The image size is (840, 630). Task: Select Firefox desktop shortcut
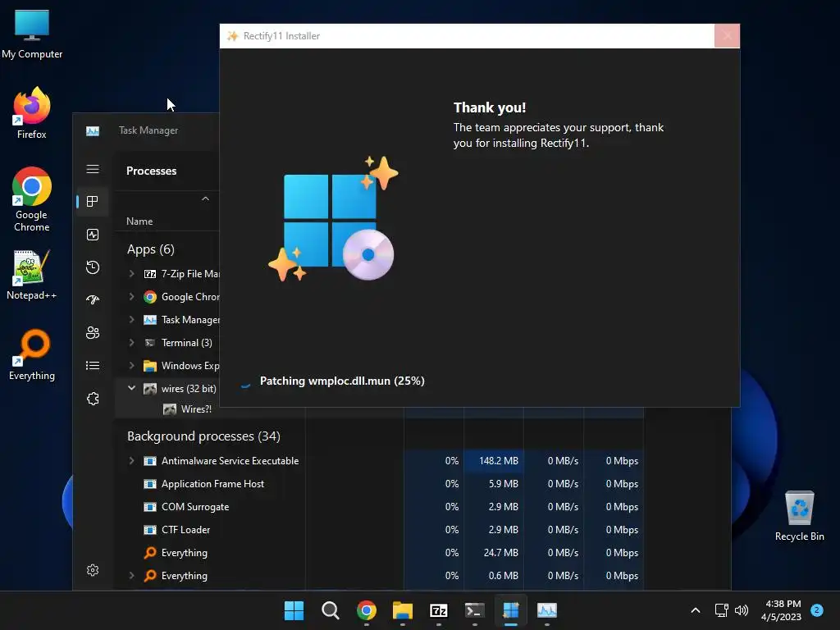[x=32, y=113]
